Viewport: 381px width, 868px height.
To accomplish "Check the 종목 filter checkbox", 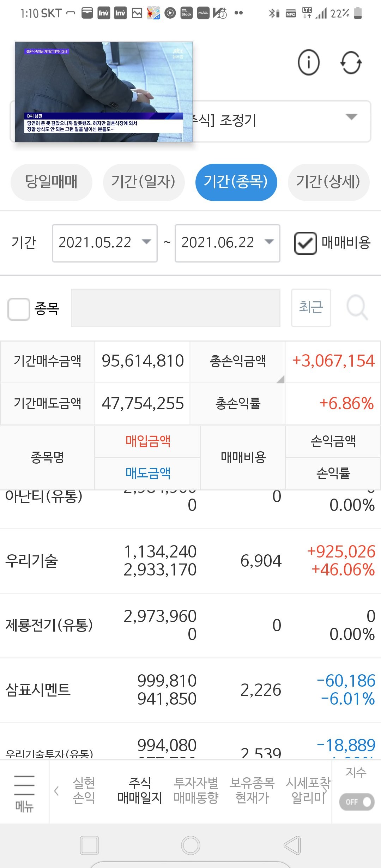I will [19, 309].
